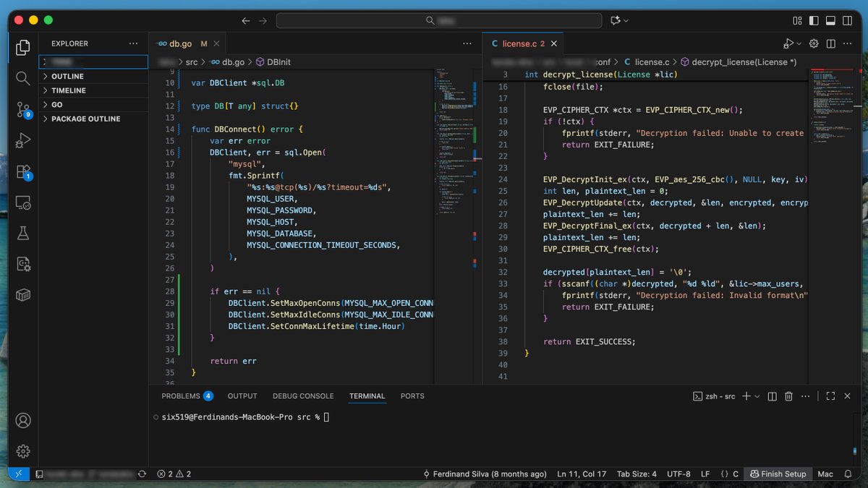The width and height of the screenshot is (868, 488).
Task: Expand the OUTLINE section
Action: (93, 76)
